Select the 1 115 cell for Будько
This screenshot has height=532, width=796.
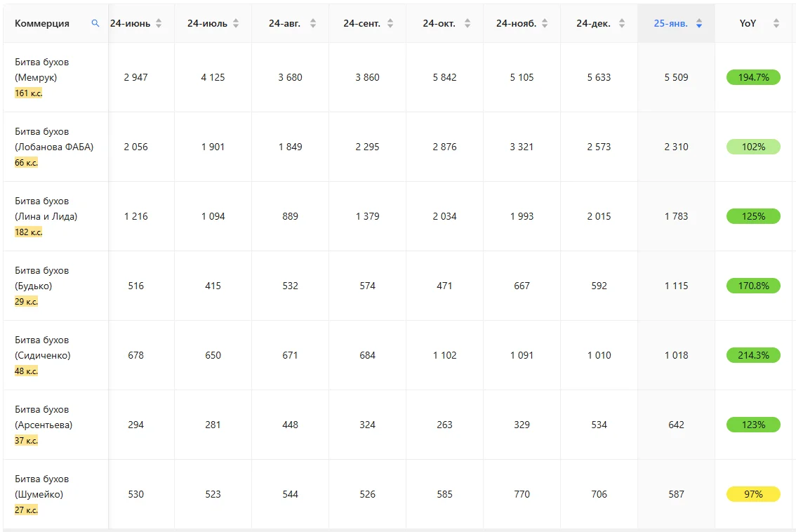pyautogui.click(x=676, y=286)
